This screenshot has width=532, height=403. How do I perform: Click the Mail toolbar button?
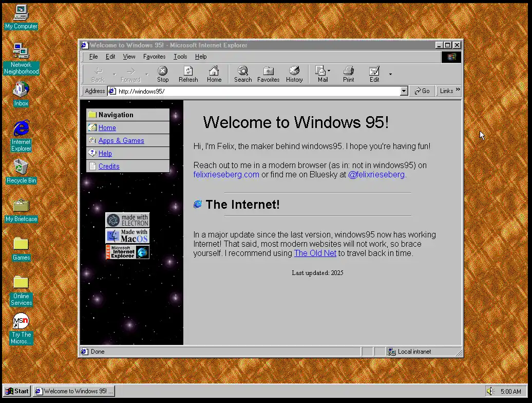[320, 75]
